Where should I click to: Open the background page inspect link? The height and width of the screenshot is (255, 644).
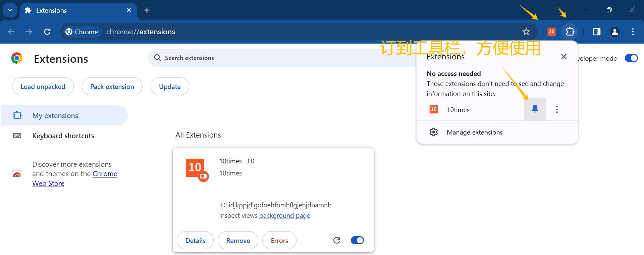coord(285,215)
